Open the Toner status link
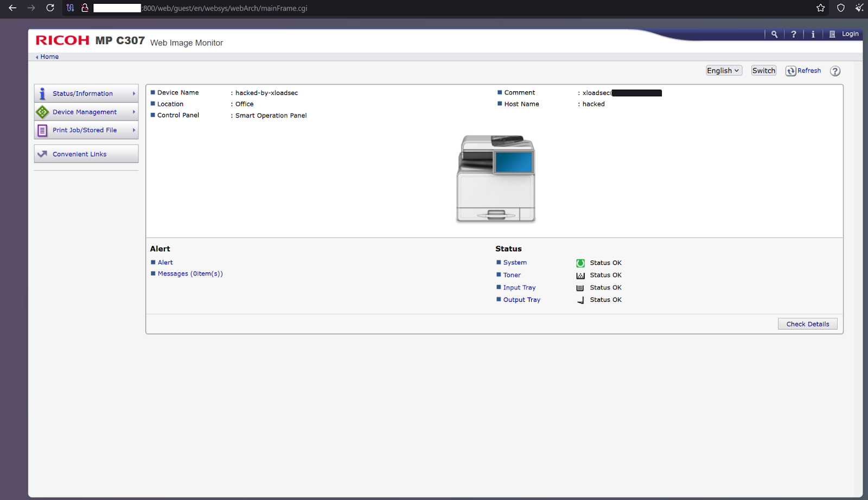The width and height of the screenshot is (868, 500). 512,275
